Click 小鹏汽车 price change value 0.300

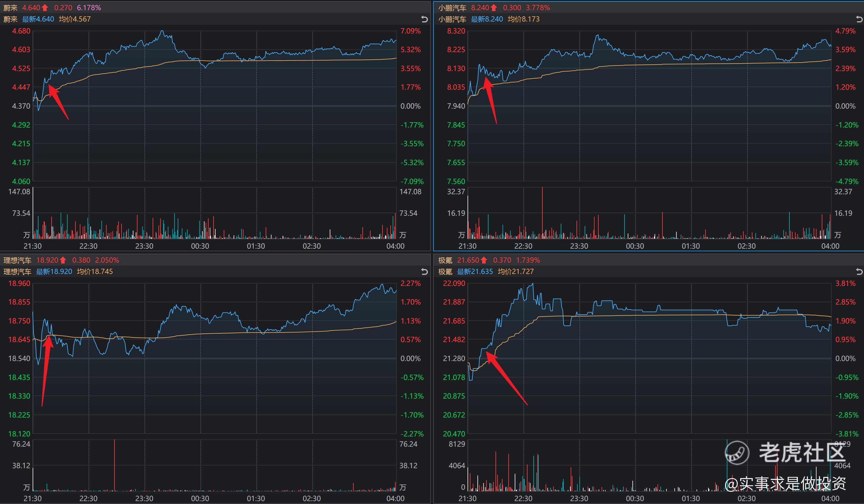coord(512,8)
